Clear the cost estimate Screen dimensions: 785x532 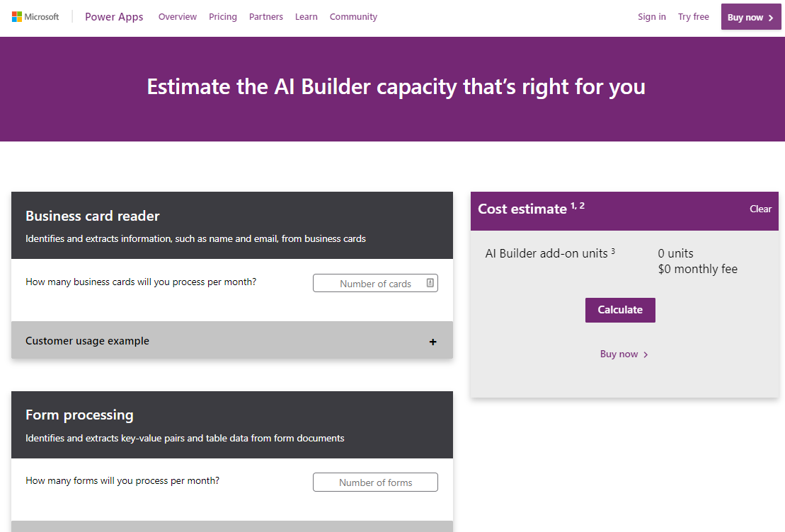(760, 209)
